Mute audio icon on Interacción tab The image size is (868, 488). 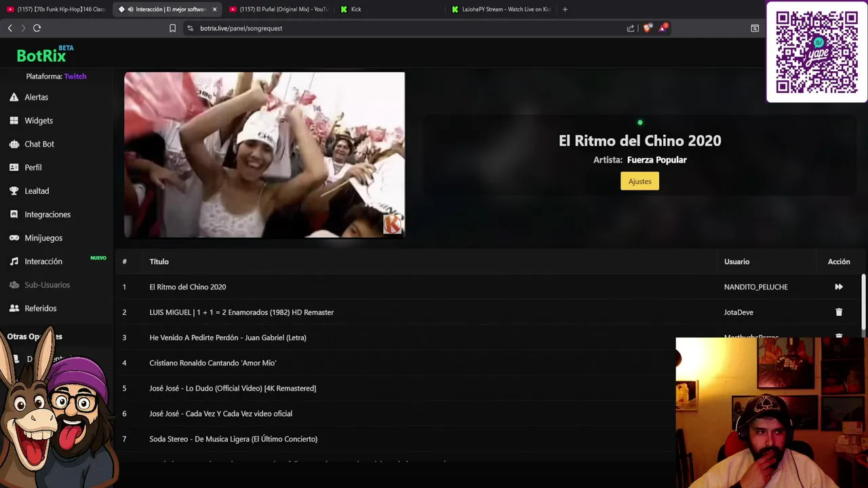pyautogui.click(x=130, y=9)
